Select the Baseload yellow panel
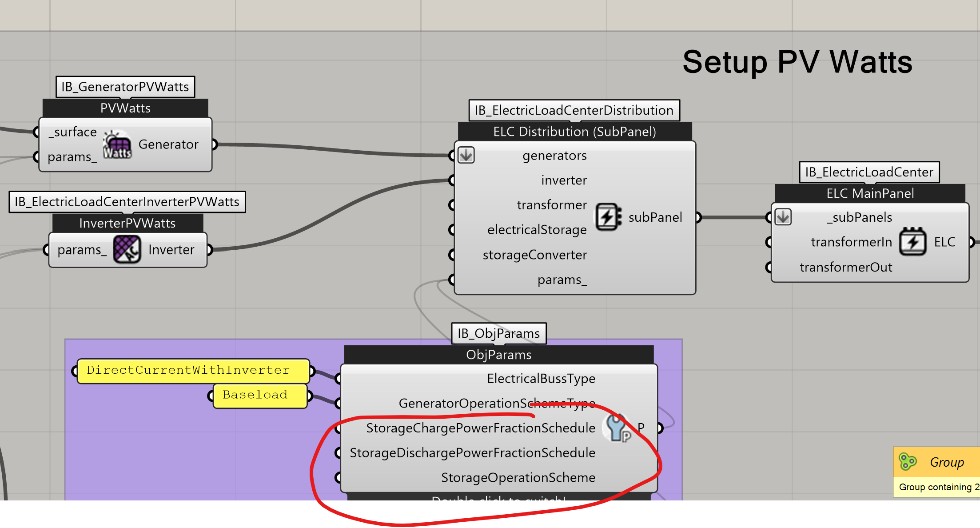 tap(259, 395)
